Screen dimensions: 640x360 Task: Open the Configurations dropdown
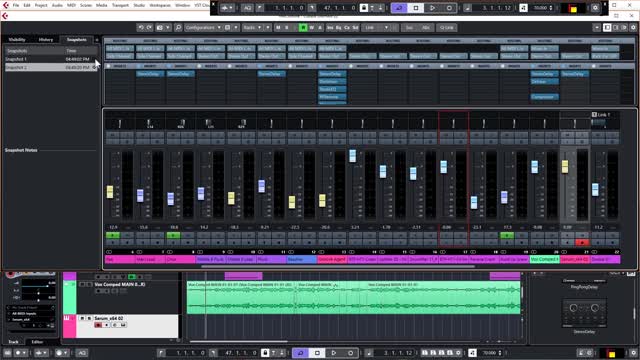pos(202,28)
